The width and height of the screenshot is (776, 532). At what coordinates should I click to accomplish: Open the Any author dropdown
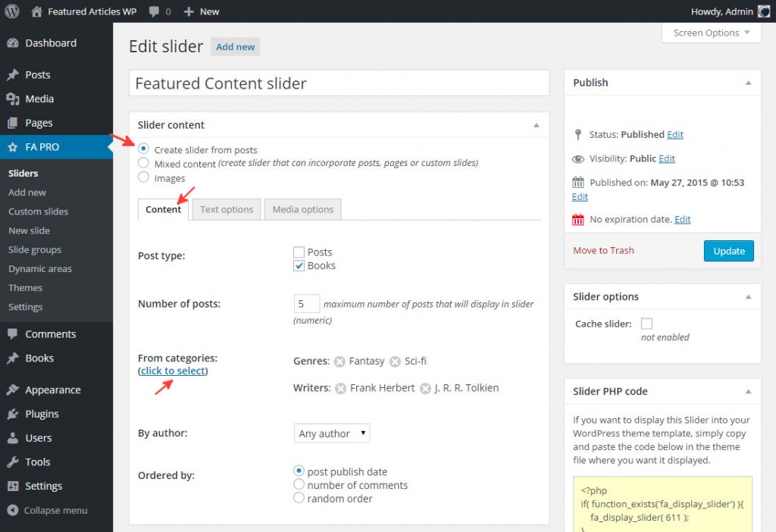coord(331,433)
